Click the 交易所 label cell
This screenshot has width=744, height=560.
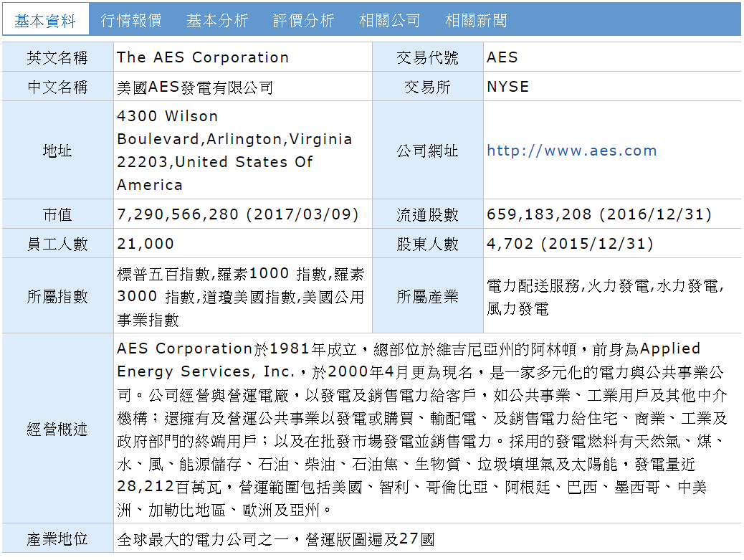(427, 87)
